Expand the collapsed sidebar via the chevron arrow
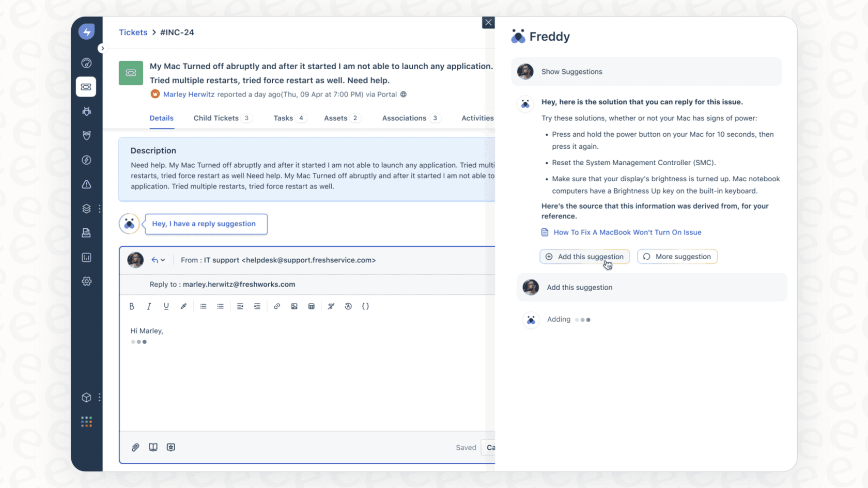This screenshot has height=488, width=868. coord(102,48)
